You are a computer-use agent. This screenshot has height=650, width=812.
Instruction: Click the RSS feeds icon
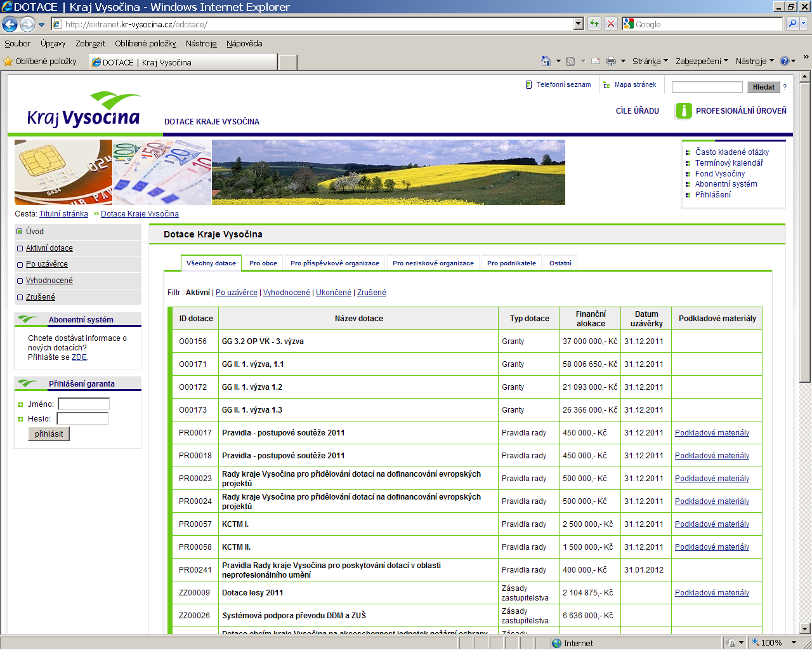point(570,62)
